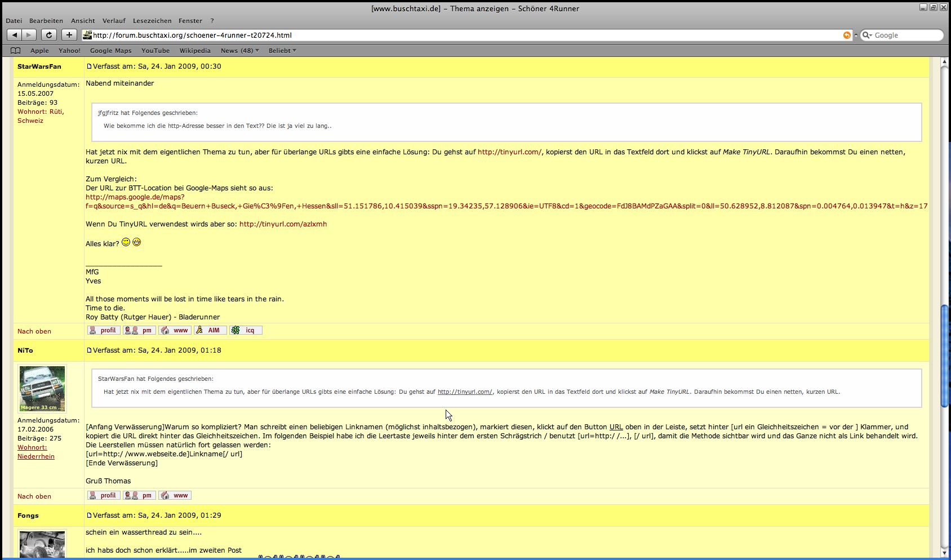Image resolution: width=951 pixels, height=560 pixels.
Task: Click the browser Back arrow button
Action: tap(15, 35)
